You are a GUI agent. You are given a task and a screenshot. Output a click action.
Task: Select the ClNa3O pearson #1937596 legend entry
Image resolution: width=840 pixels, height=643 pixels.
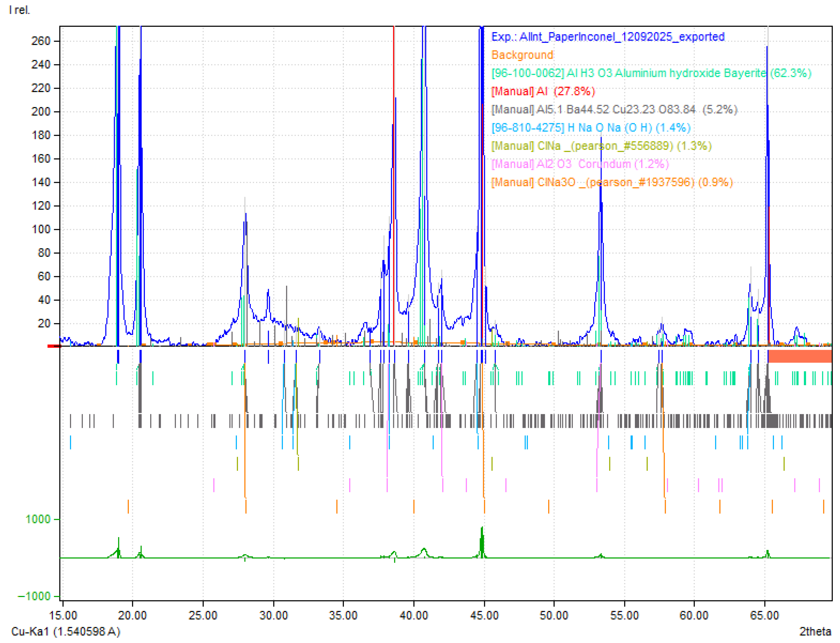pyautogui.click(x=611, y=182)
